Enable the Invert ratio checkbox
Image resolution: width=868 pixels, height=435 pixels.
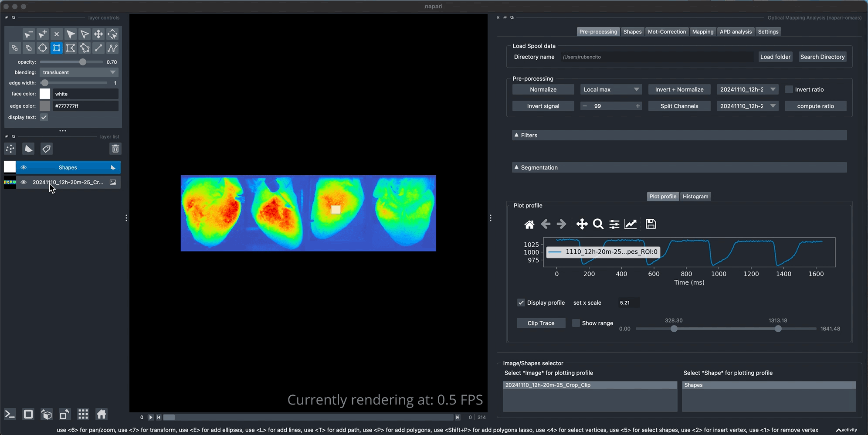pos(789,89)
